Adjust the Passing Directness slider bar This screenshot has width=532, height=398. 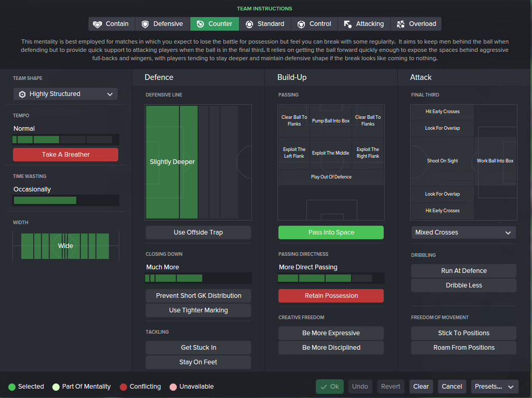pos(331,278)
